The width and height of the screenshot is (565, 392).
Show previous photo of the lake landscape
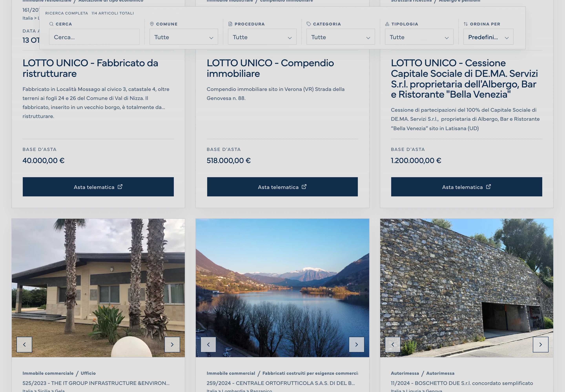tap(208, 345)
